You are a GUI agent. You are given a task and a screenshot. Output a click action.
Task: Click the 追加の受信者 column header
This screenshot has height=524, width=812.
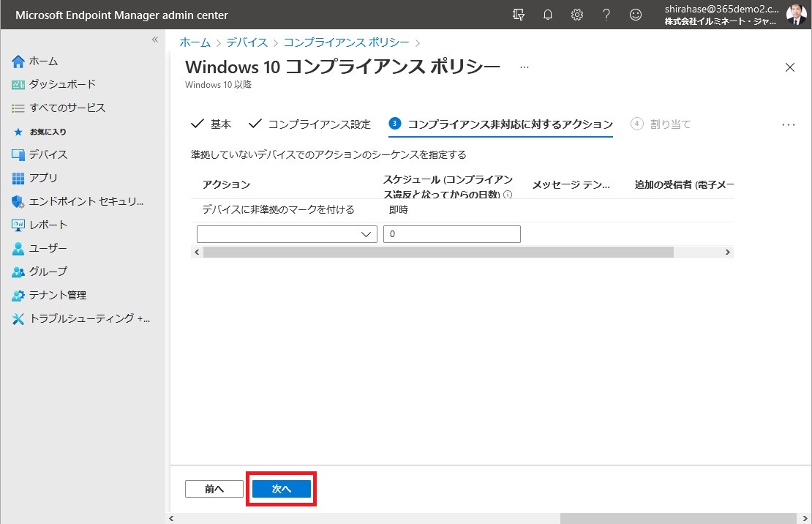click(684, 184)
